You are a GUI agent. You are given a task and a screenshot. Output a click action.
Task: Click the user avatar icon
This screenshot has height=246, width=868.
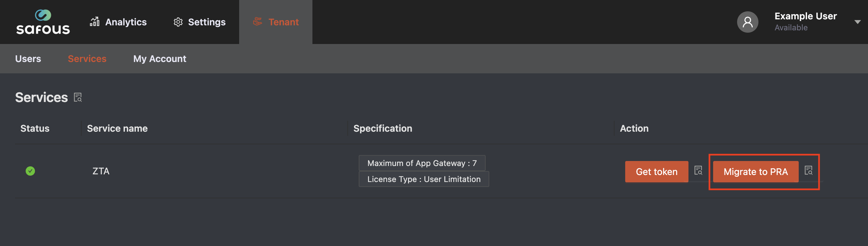pos(747,22)
